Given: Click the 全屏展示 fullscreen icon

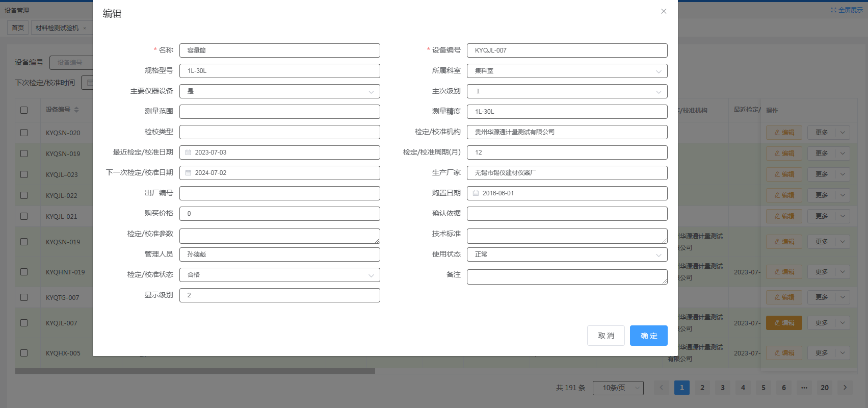Looking at the screenshot, I should click(x=834, y=10).
